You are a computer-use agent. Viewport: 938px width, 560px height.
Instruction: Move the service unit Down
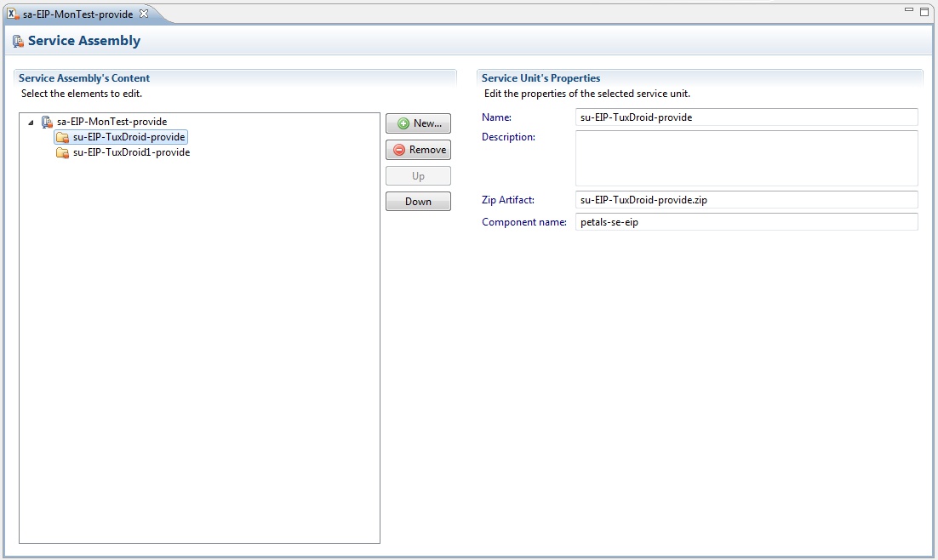[418, 202]
